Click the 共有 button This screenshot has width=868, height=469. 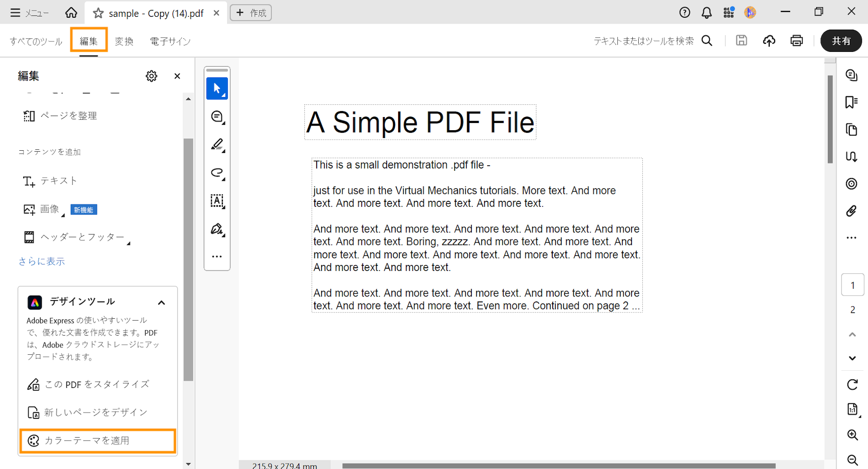[841, 41]
